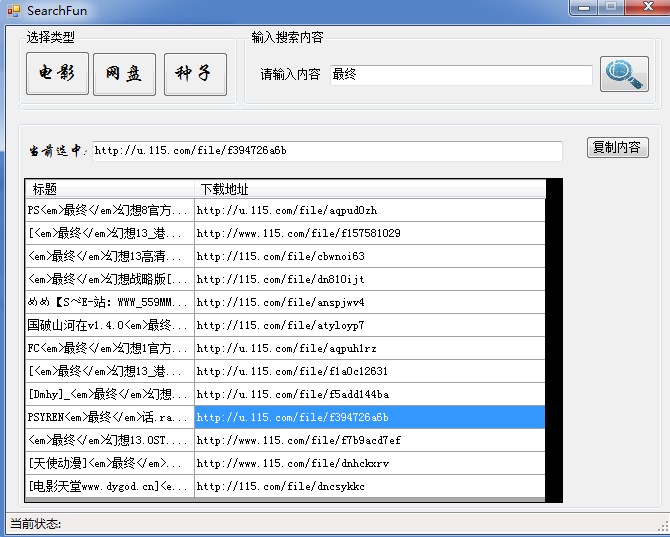Screen dimensions: 670x537
Task: Select link http://u.115.com/file/aqpuhlrz
Action: 370,349
